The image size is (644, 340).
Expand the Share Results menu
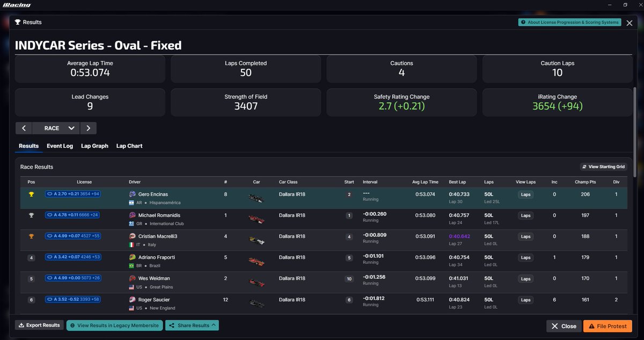tap(192, 325)
